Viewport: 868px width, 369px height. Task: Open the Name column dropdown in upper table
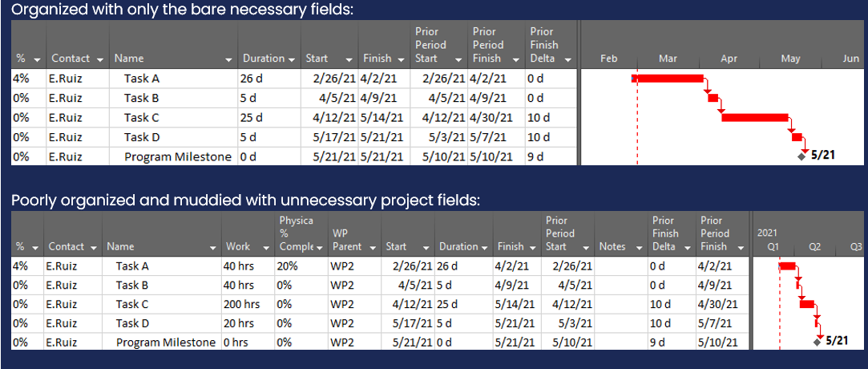(228, 59)
